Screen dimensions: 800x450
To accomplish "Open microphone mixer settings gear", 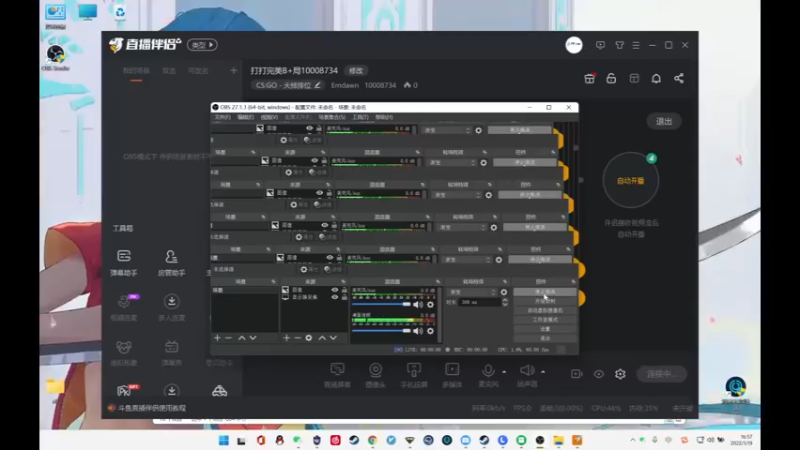I will point(431,305).
